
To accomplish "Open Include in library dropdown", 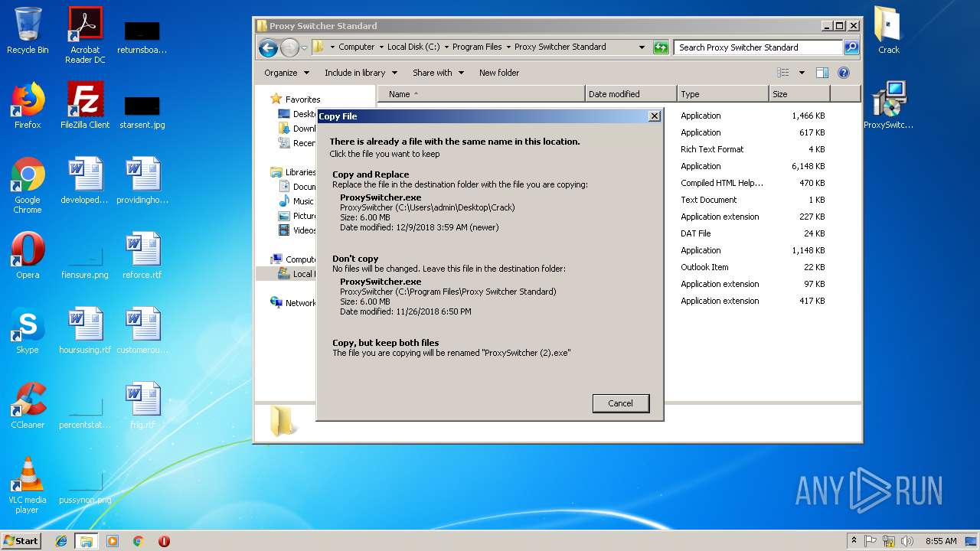I will (x=361, y=73).
